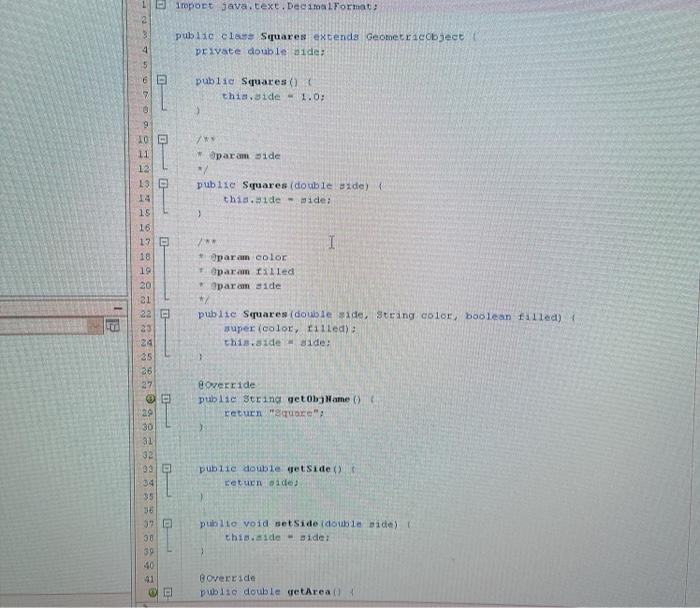Image resolution: width=700 pixels, height=608 pixels.
Task: Click 'import java.text.DecimalFormat;' on line 1
Action: coord(276,6)
